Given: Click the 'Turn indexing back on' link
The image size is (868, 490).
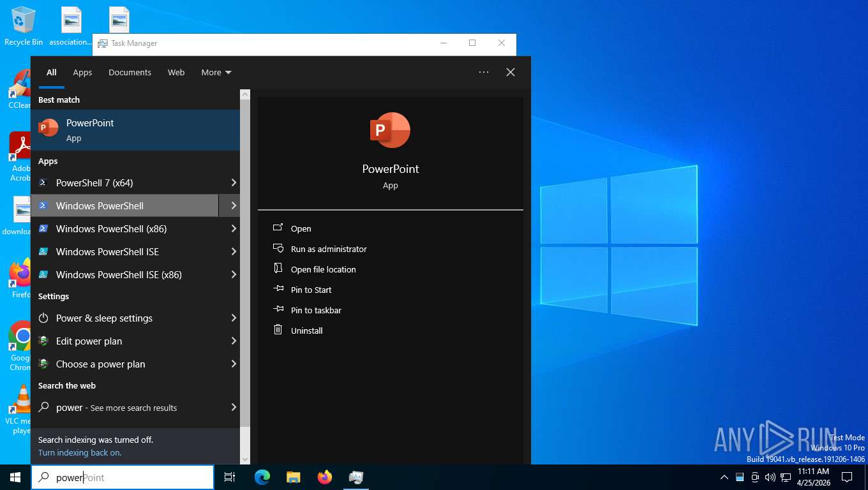Looking at the screenshot, I should click(80, 452).
